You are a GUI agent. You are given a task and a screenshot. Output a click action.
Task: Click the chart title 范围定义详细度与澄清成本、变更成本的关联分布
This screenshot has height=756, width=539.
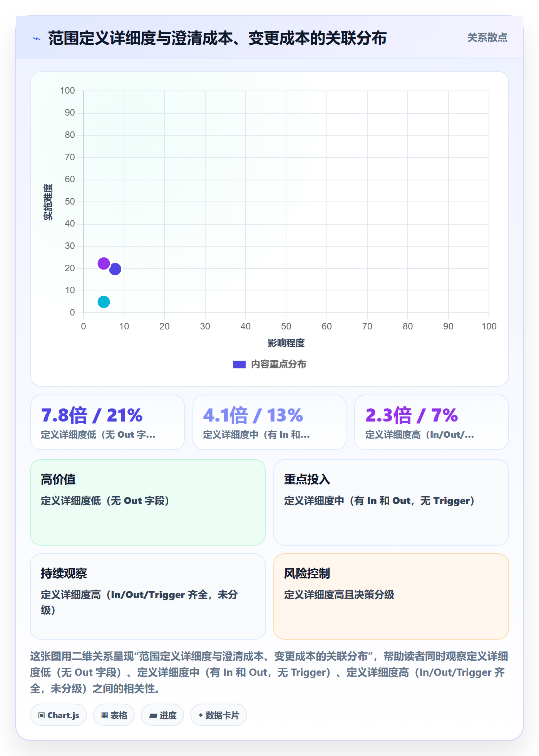[x=218, y=39]
